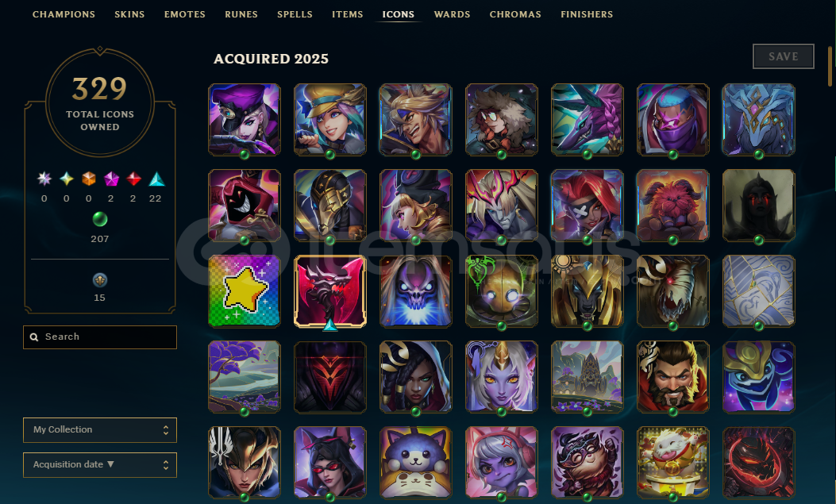836x504 pixels.
Task: Choose the purple-hat Caitlyn icon in first row
Action: [x=245, y=119]
